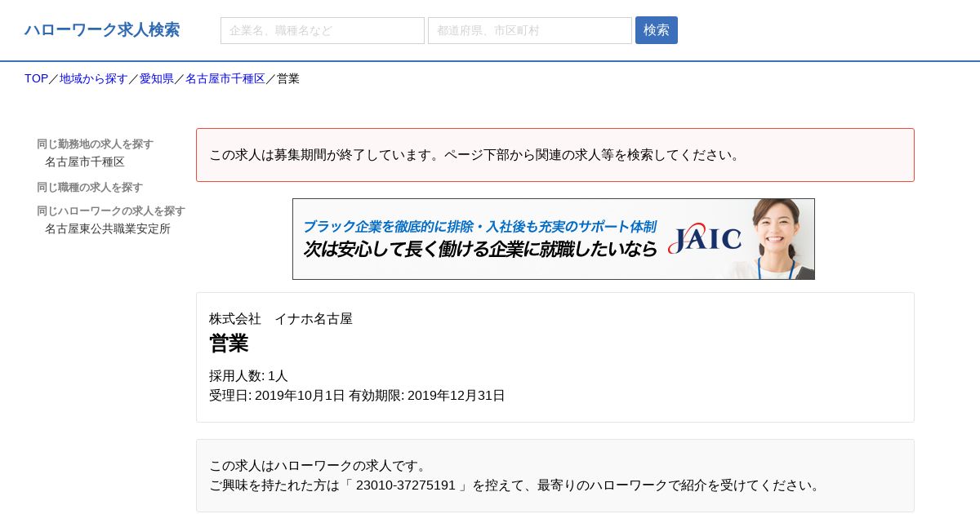The image size is (980, 514).
Task: Focus the 企業名、職種名など search field
Action: point(323,30)
